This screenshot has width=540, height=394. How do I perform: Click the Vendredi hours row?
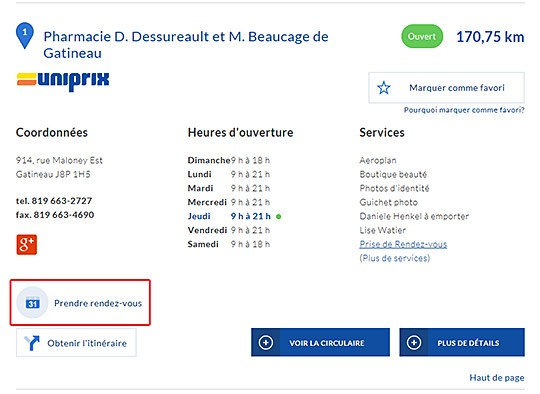coord(229,230)
